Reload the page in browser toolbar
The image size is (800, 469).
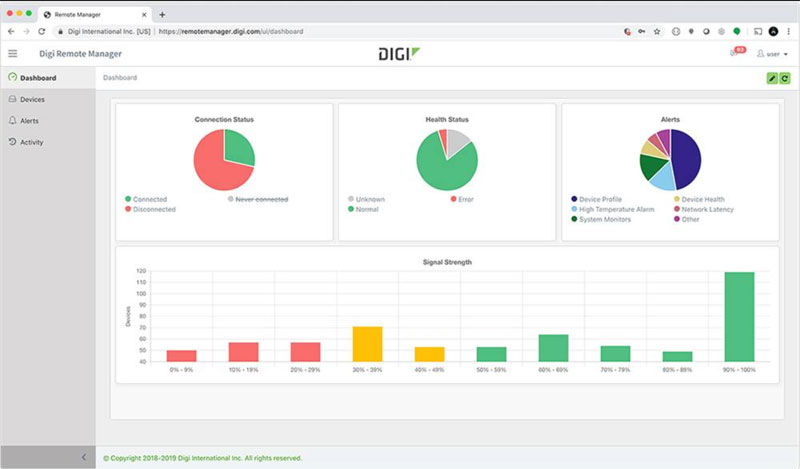(41, 32)
